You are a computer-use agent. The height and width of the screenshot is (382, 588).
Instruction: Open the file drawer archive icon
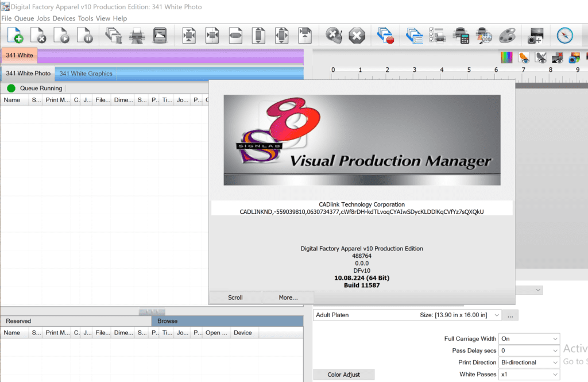[160, 36]
